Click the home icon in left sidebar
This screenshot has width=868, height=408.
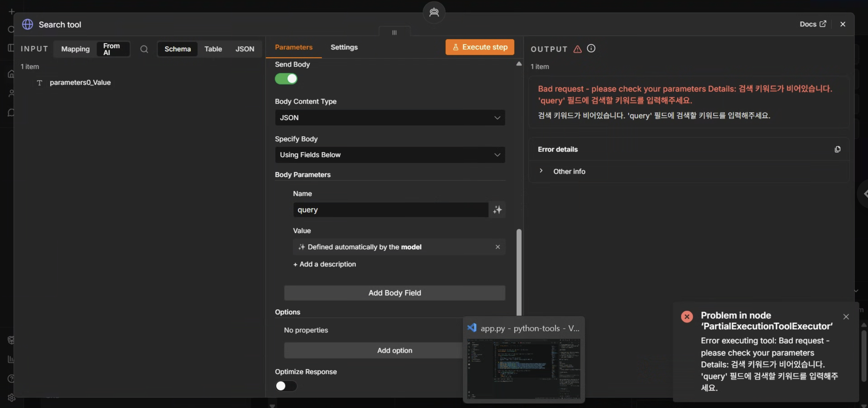point(11,74)
